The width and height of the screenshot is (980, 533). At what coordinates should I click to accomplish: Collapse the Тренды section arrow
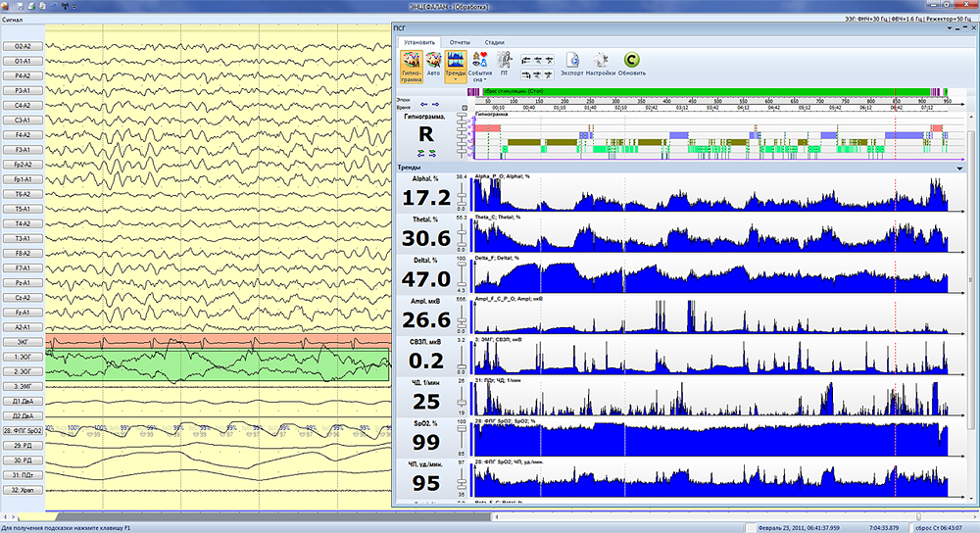click(960, 169)
